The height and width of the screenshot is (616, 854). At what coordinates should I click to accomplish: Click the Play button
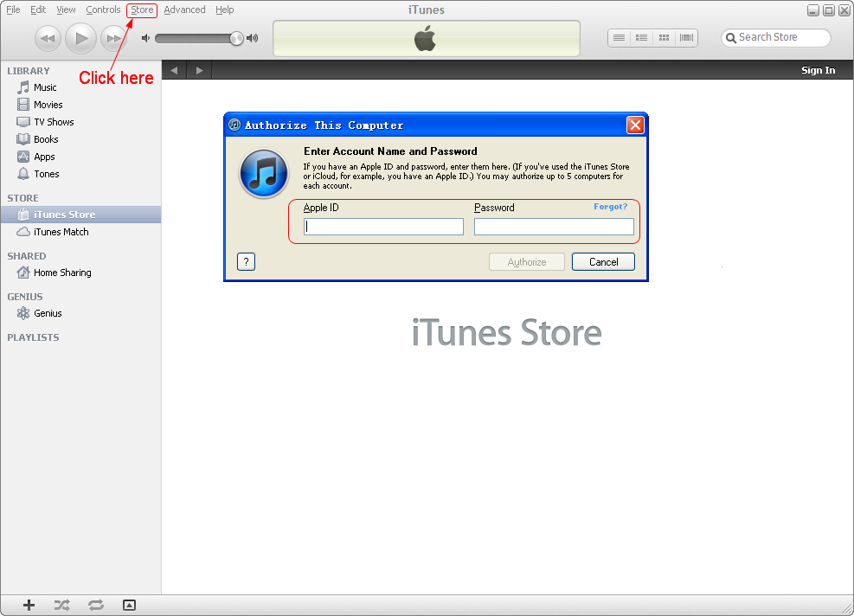click(x=80, y=38)
